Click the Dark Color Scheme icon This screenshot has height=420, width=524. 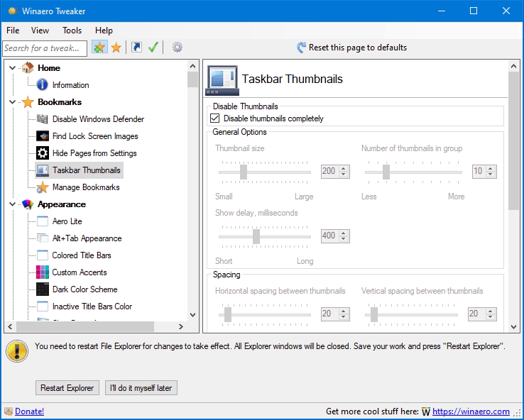[43, 289]
